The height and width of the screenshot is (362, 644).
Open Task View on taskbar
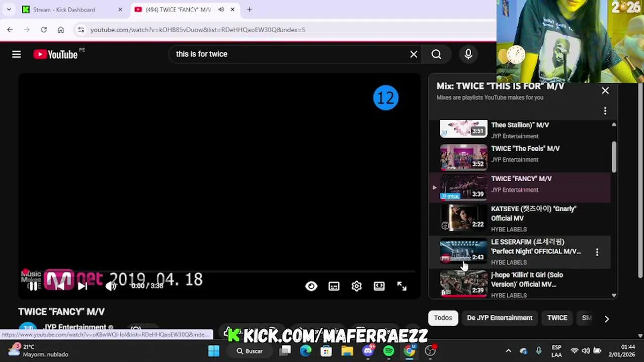286,351
